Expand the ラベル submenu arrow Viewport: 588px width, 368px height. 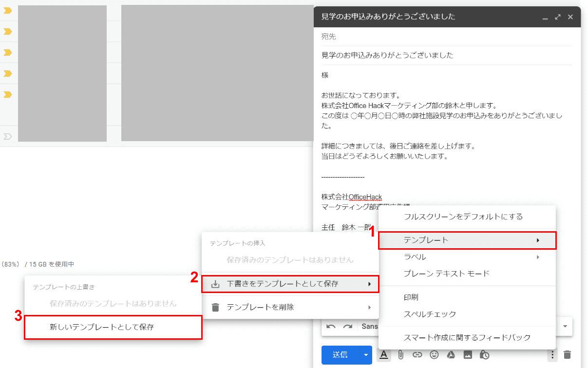(538, 257)
